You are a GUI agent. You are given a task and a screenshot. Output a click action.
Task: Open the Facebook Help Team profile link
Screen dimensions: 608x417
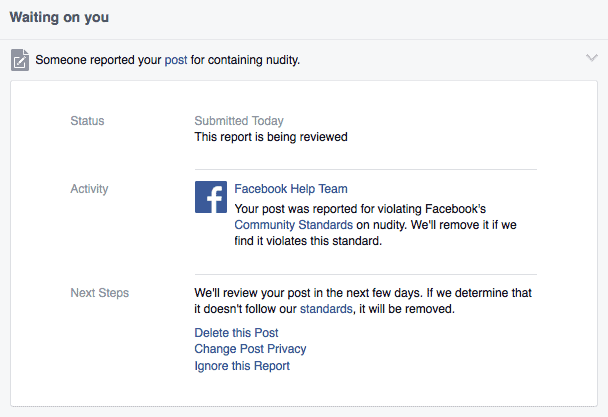291,189
